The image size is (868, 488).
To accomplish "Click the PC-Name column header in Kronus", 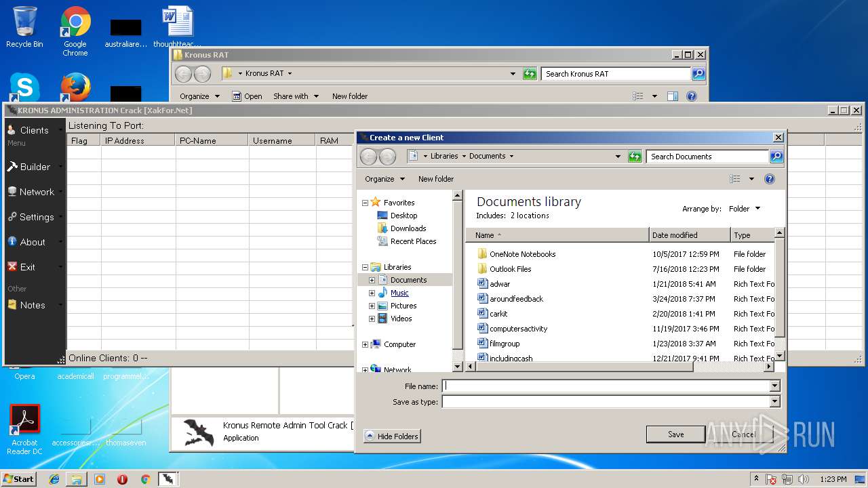I will (x=212, y=140).
